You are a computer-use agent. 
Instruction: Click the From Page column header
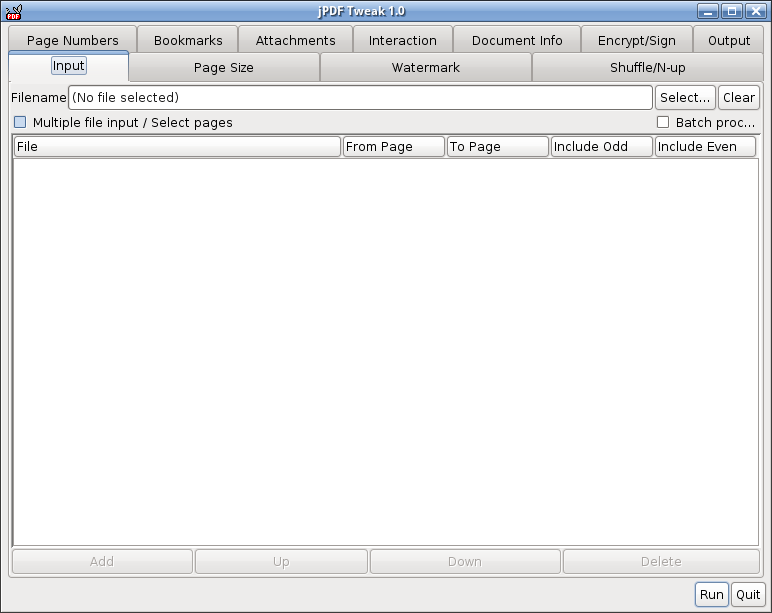393,147
